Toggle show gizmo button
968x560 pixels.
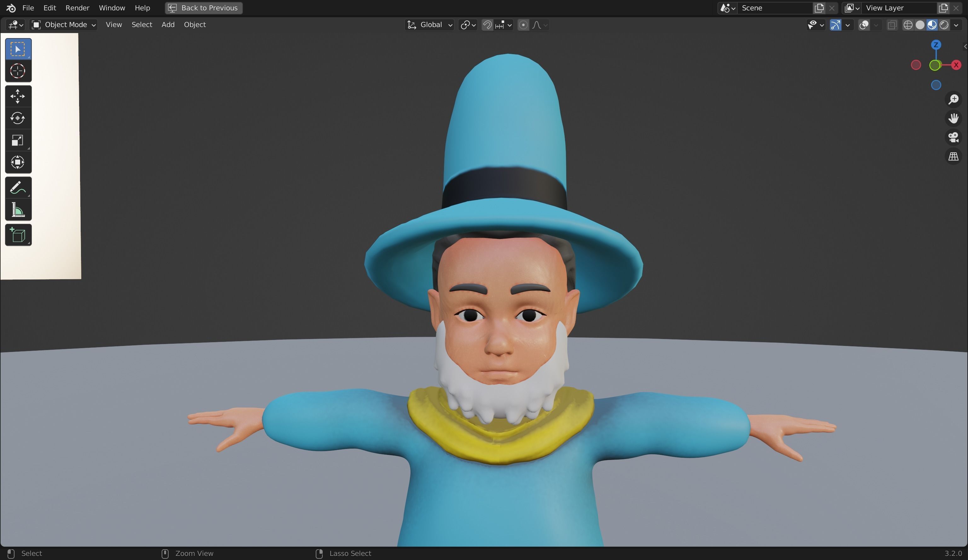pyautogui.click(x=835, y=25)
